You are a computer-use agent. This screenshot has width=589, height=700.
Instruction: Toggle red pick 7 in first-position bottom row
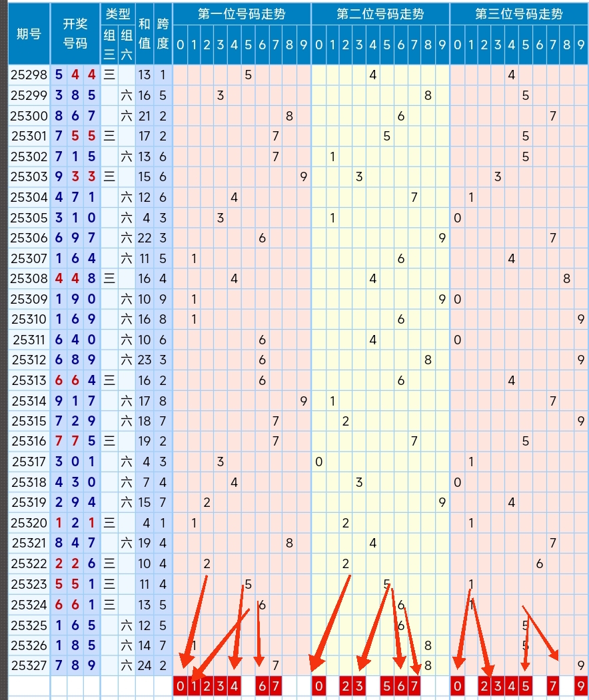tap(276, 686)
